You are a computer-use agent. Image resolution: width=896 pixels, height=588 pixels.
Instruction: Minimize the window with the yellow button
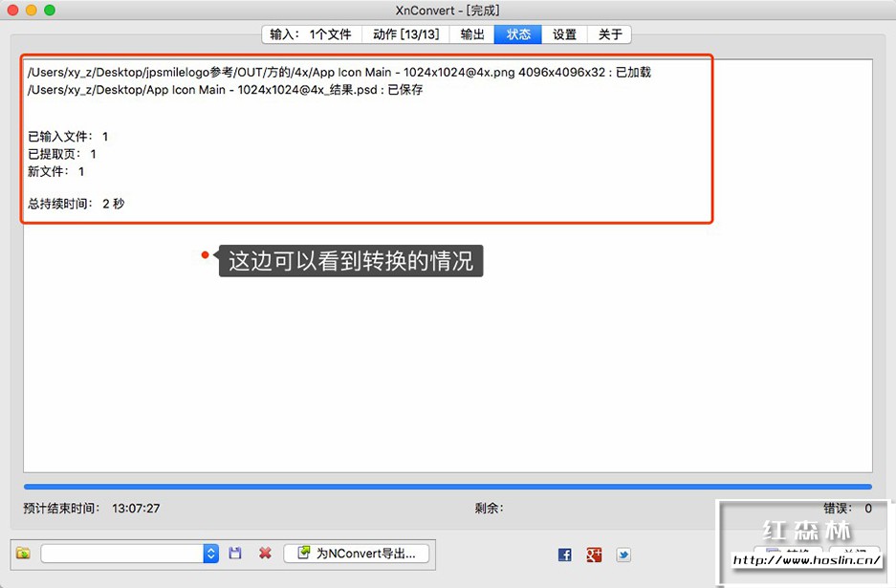click(x=32, y=10)
